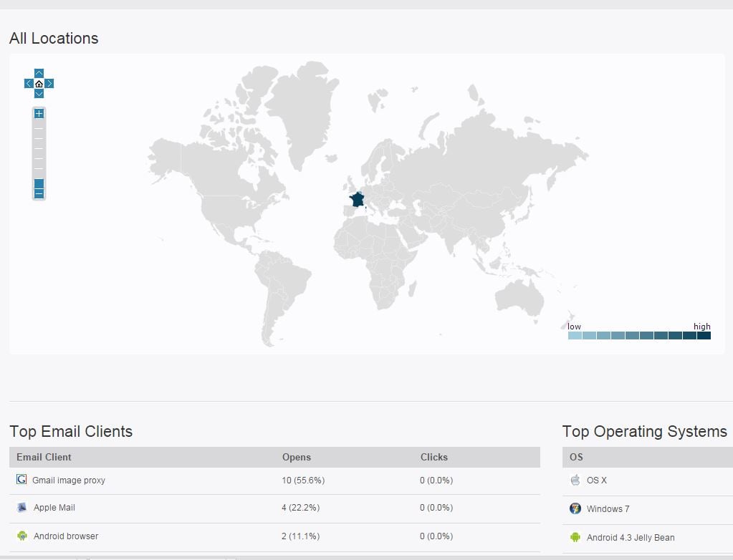Click the home icon to reset map view
733x560 pixels.
pos(39,83)
